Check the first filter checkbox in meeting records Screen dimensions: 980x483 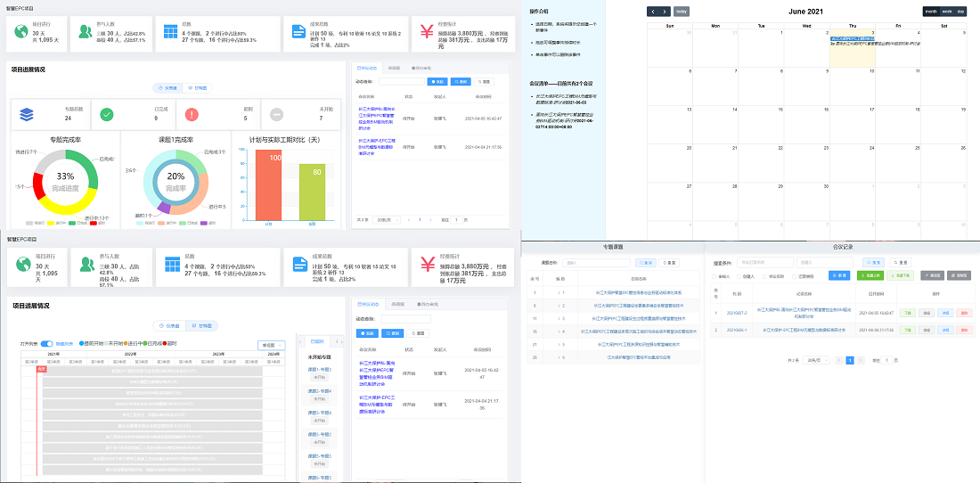715,276
